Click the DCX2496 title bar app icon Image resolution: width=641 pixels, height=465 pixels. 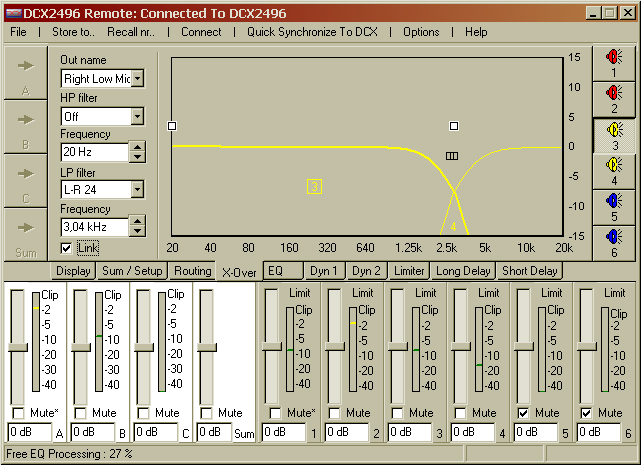click(x=13, y=13)
